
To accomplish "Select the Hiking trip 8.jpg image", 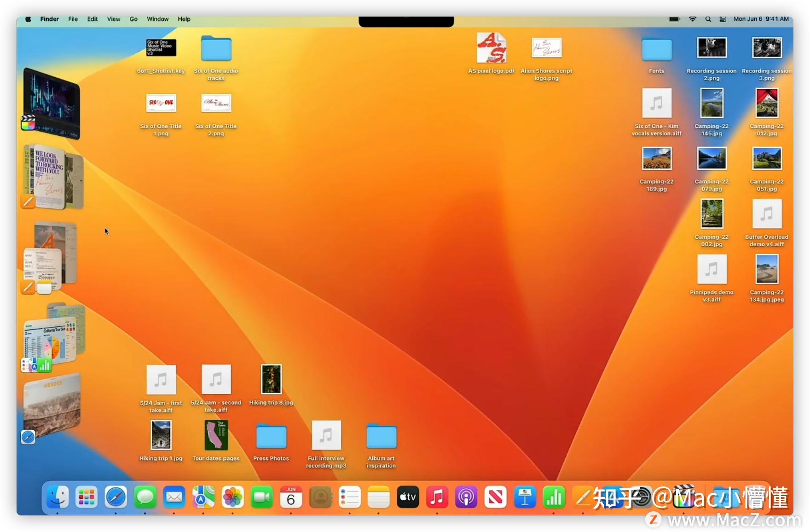I will pyautogui.click(x=271, y=385).
